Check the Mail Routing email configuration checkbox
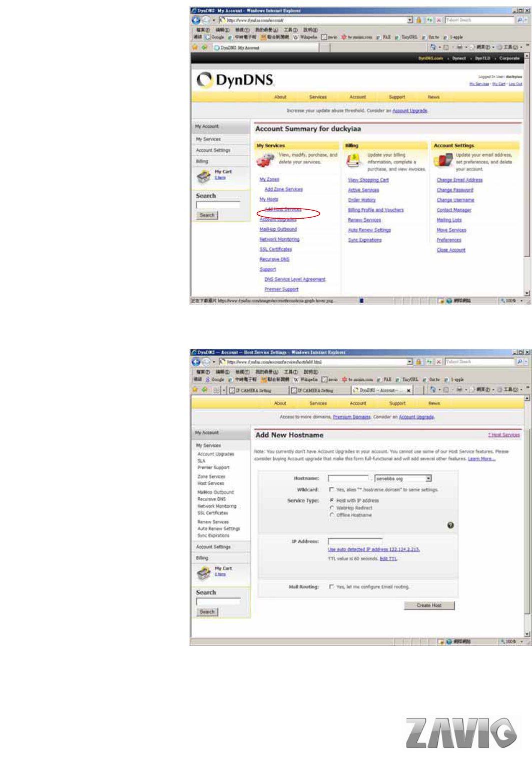 [x=331, y=587]
